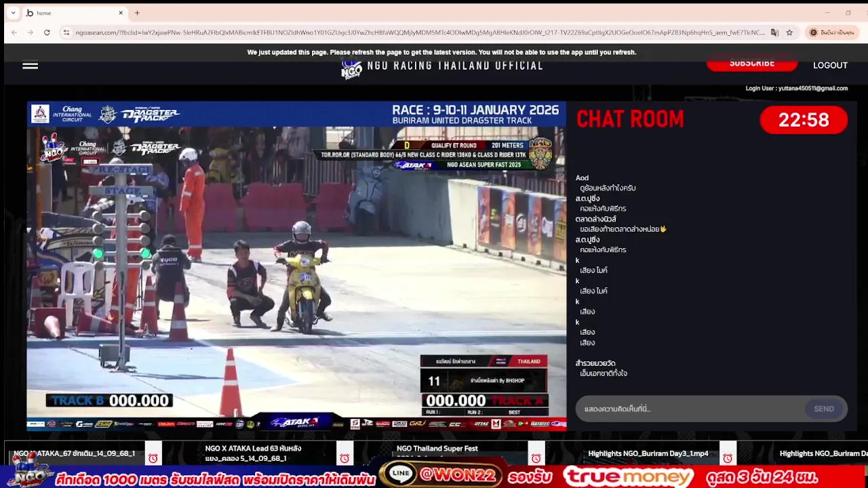
Task: Select the 'home' browser tab
Action: coord(75,13)
